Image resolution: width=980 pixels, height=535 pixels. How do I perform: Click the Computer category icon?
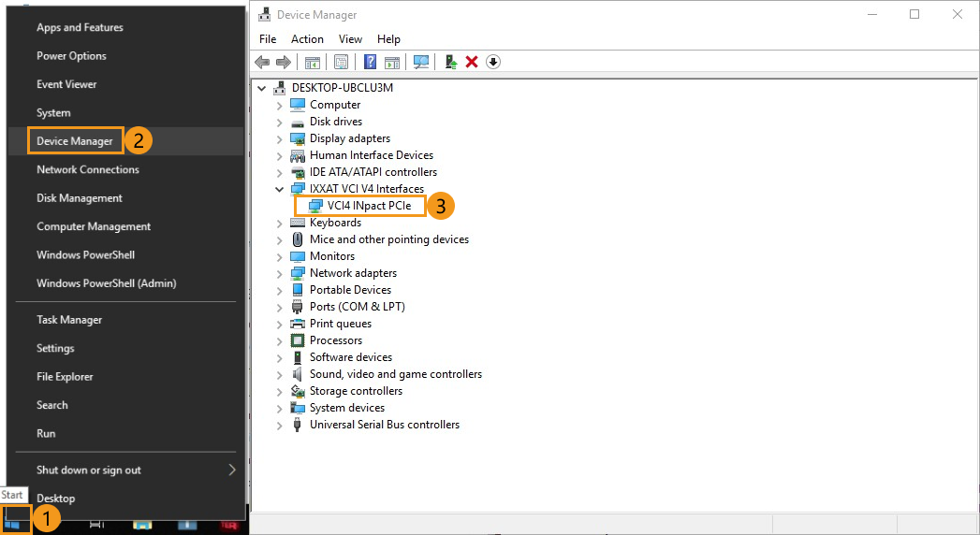point(298,105)
